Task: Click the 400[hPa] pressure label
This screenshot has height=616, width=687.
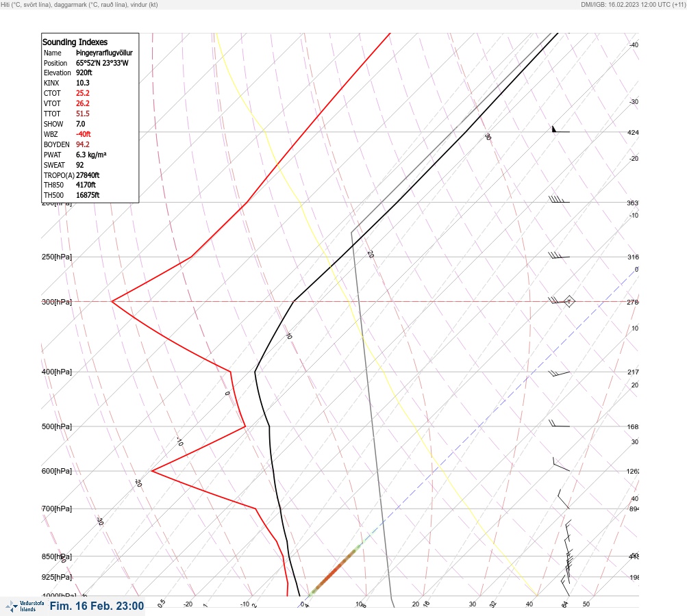Action: [x=57, y=372]
